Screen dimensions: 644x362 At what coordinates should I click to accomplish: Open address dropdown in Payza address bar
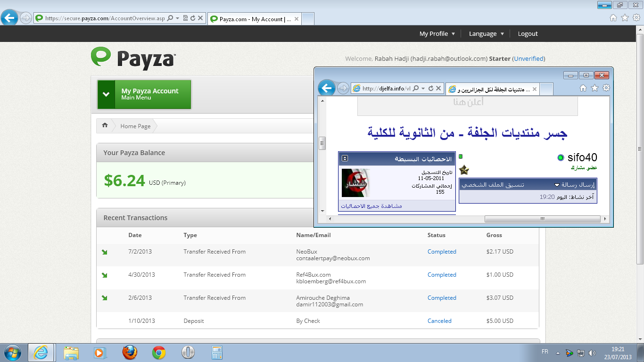click(177, 18)
